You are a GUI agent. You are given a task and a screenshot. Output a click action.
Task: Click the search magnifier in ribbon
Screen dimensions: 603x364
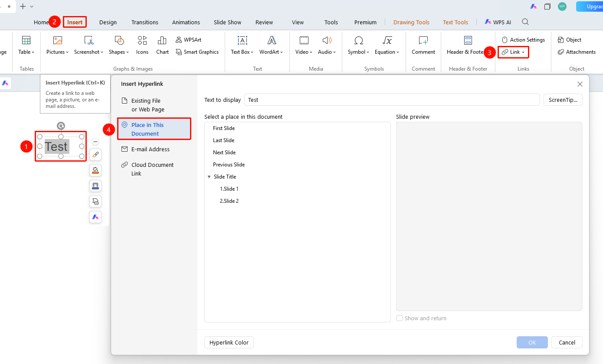pos(525,22)
